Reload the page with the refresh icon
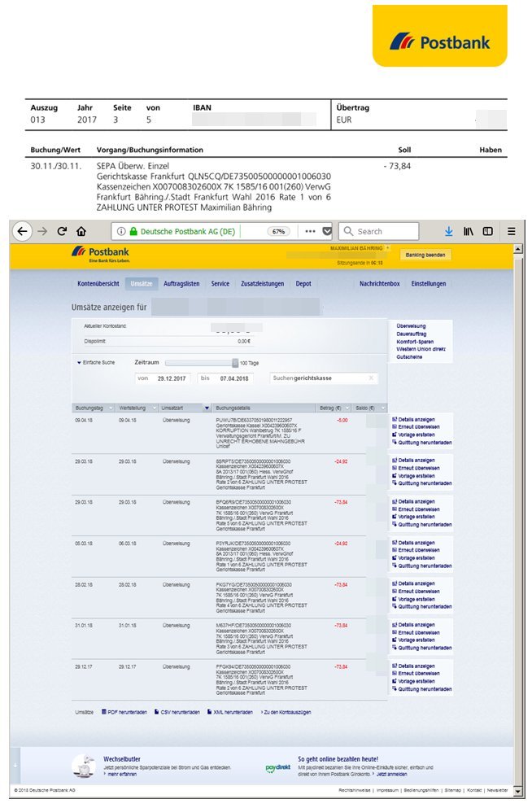Image resolution: width=532 pixels, height=808 pixels. click(x=62, y=231)
